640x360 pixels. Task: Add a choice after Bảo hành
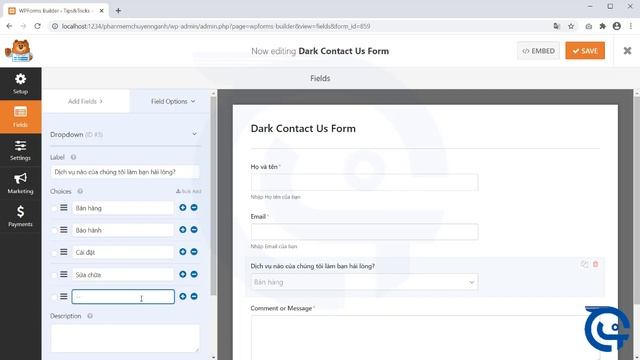point(183,229)
